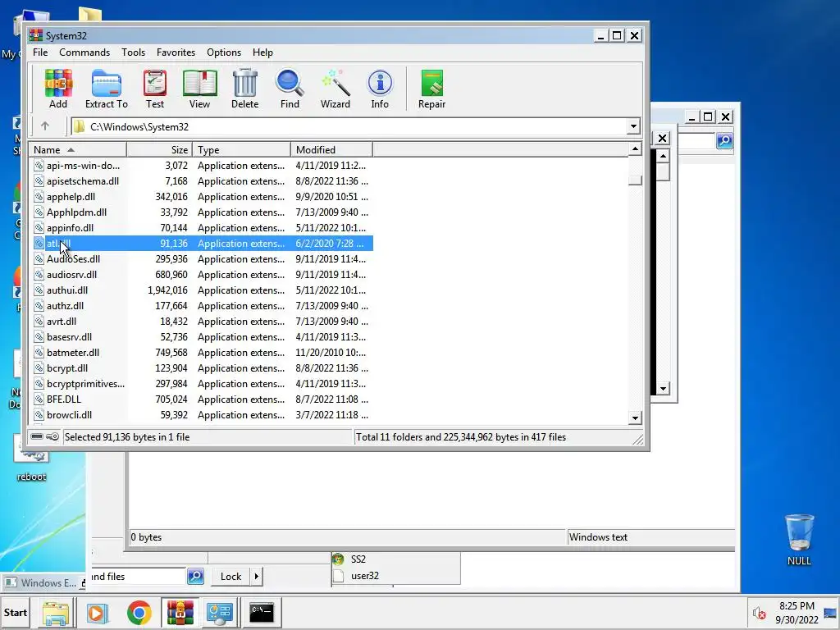Expand the address path dropdown
The width and height of the screenshot is (840, 630).
point(633,126)
